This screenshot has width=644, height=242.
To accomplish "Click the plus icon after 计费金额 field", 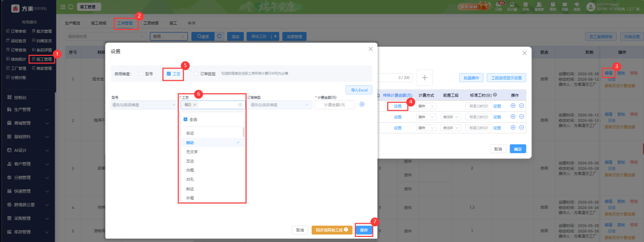I will coord(362,105).
